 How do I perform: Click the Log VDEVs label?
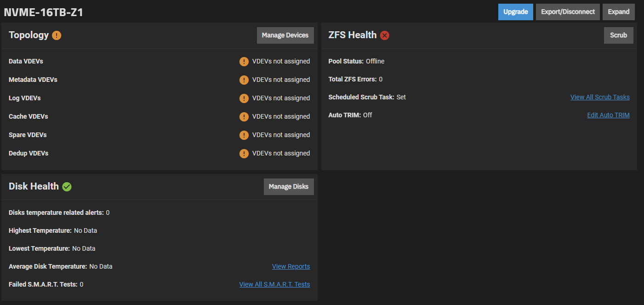click(25, 98)
